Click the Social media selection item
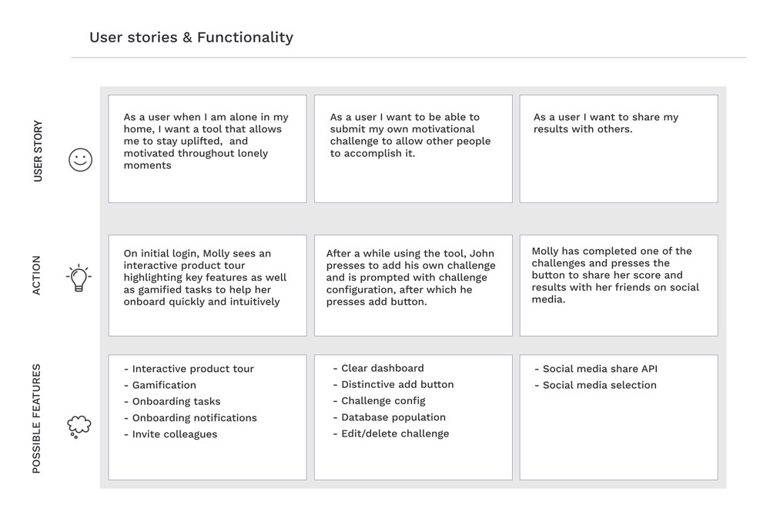 [x=596, y=385]
